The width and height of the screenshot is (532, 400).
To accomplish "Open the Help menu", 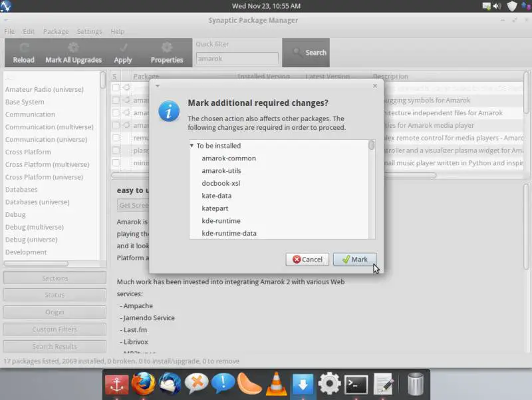I will 118,31.
